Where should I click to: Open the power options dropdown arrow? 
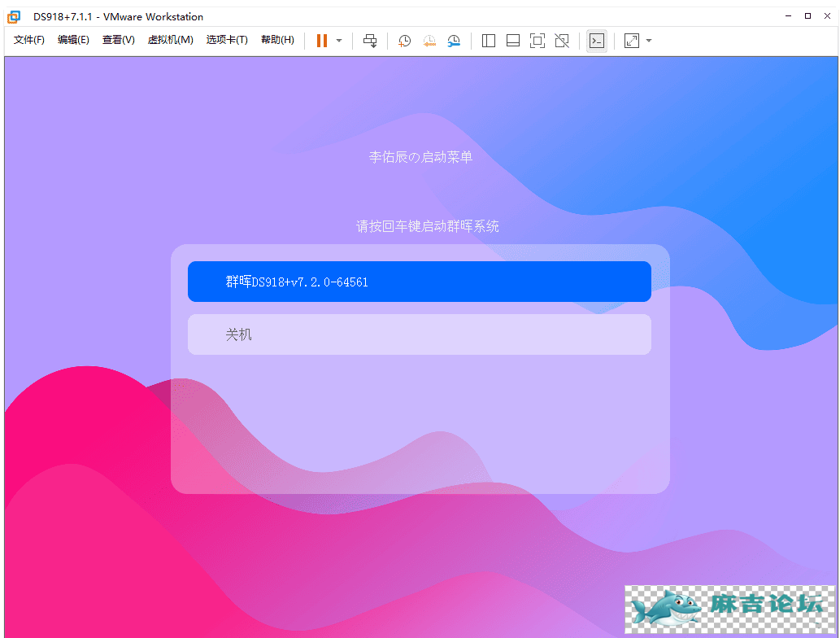[339, 41]
